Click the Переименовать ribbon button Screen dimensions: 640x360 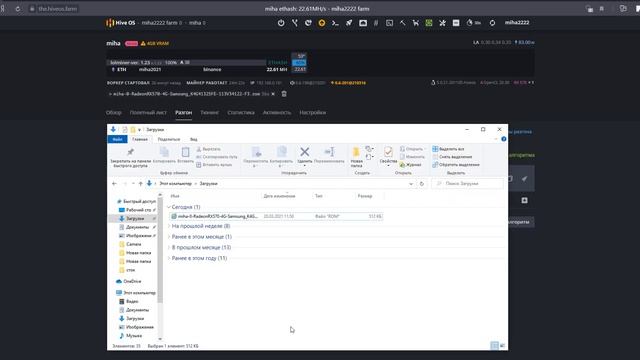click(329, 156)
